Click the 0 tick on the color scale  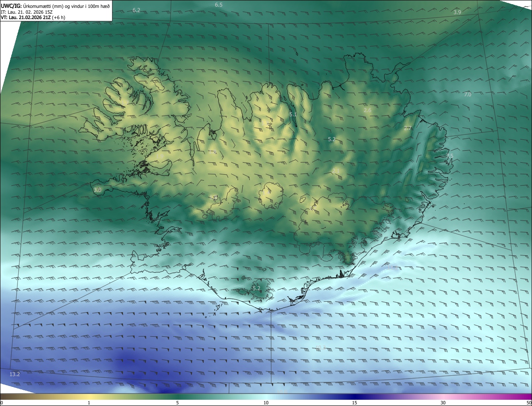pyautogui.click(x=2, y=403)
